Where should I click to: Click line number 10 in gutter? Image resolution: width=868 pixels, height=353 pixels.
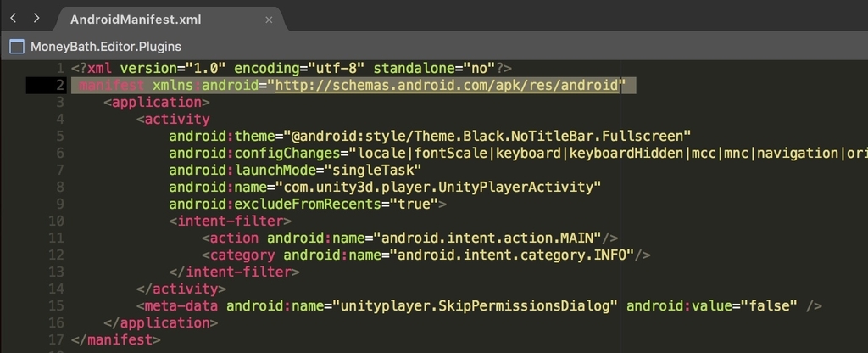click(x=57, y=221)
